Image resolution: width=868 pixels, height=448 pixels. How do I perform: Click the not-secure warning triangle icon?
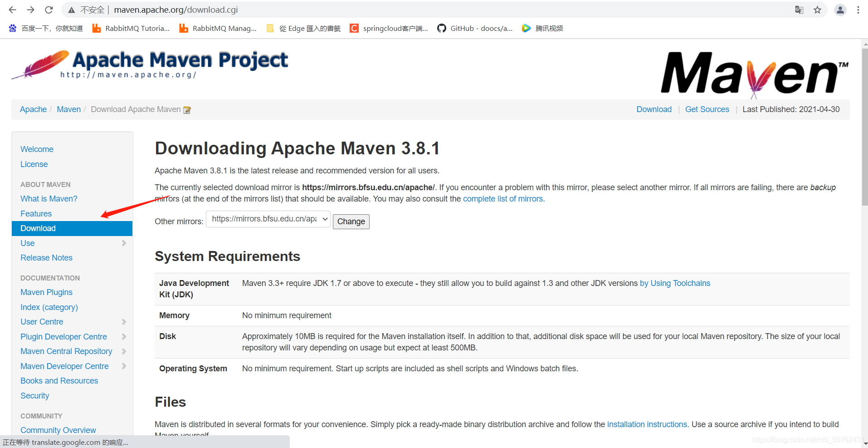pos(72,10)
